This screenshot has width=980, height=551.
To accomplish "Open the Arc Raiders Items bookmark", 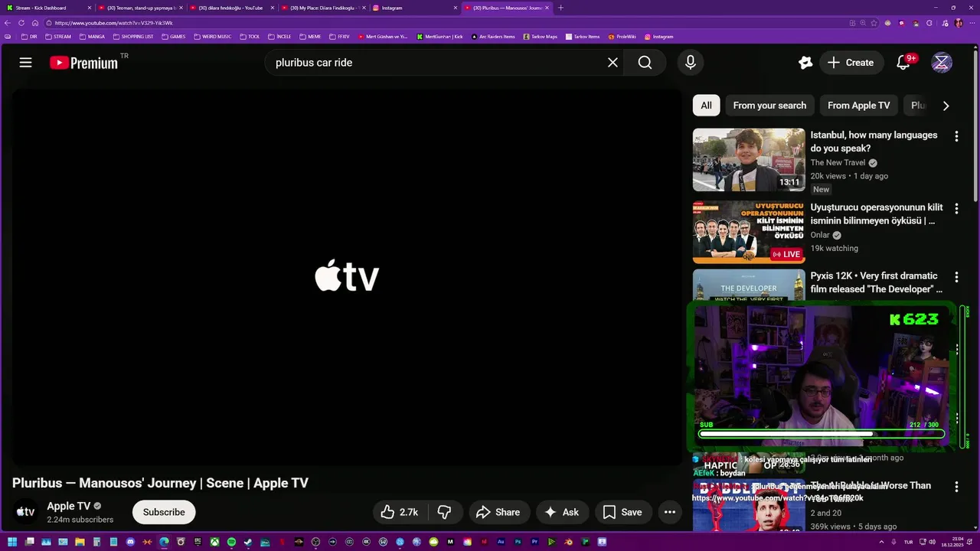I will (494, 37).
